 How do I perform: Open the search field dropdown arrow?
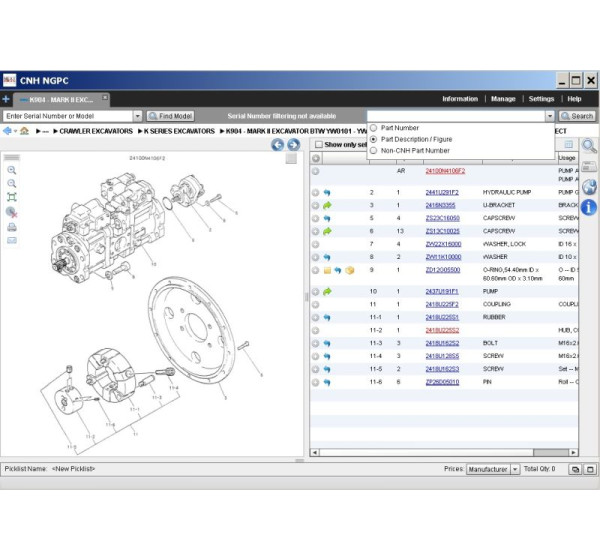pos(549,116)
